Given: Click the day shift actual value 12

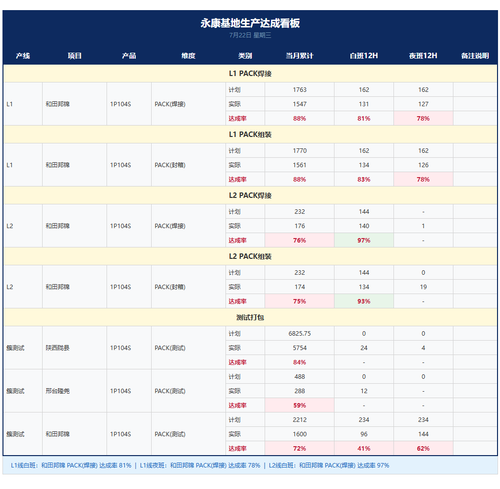Looking at the screenshot, I should 364,391.
